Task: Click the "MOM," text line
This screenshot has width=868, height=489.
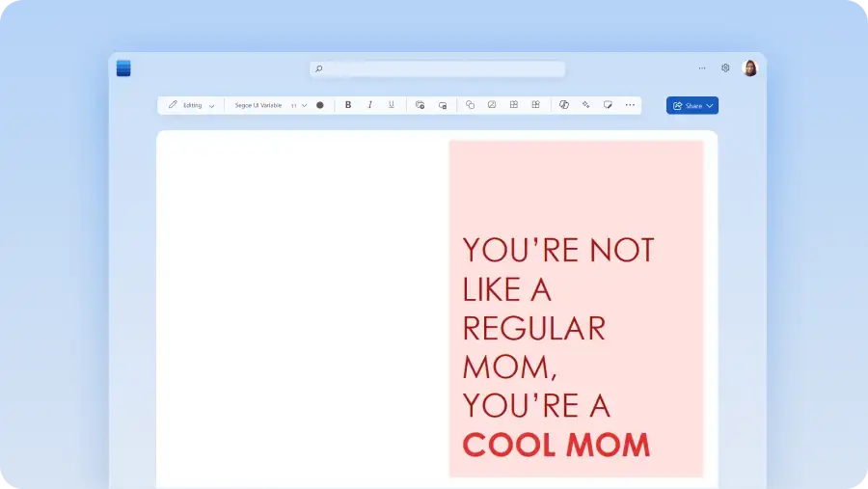Action: coord(509,367)
